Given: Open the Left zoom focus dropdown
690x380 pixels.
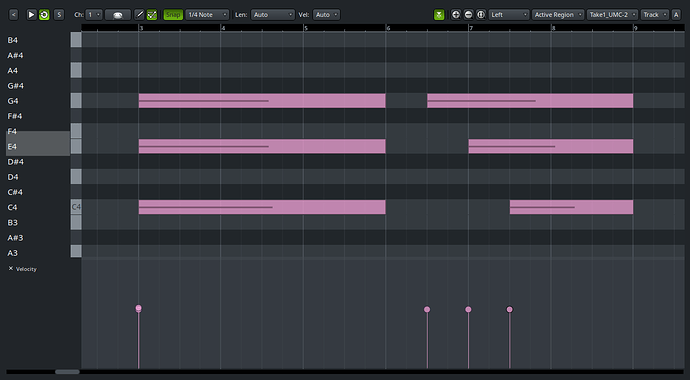Looking at the screenshot, I should (509, 15).
